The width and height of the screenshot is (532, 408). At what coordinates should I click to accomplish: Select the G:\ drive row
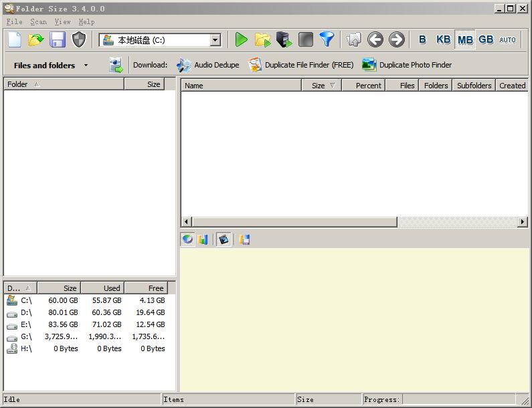coord(86,336)
